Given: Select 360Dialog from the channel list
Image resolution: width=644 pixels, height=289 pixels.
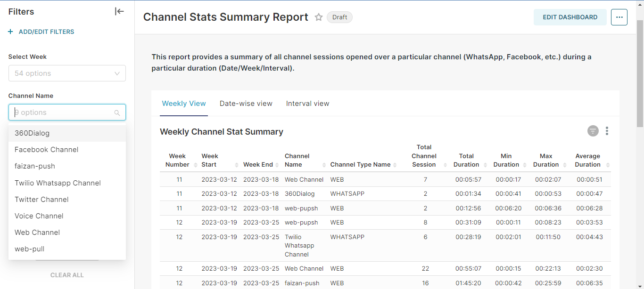Looking at the screenshot, I should [x=32, y=133].
